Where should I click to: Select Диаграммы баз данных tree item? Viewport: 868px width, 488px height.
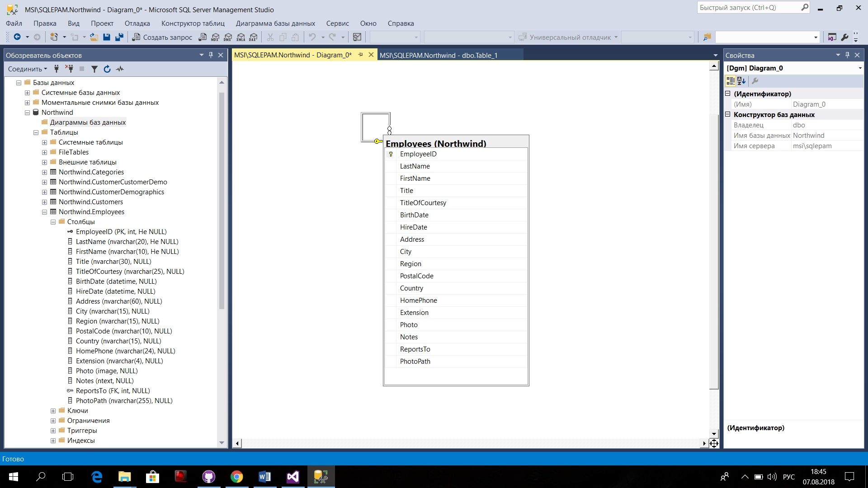click(x=88, y=122)
